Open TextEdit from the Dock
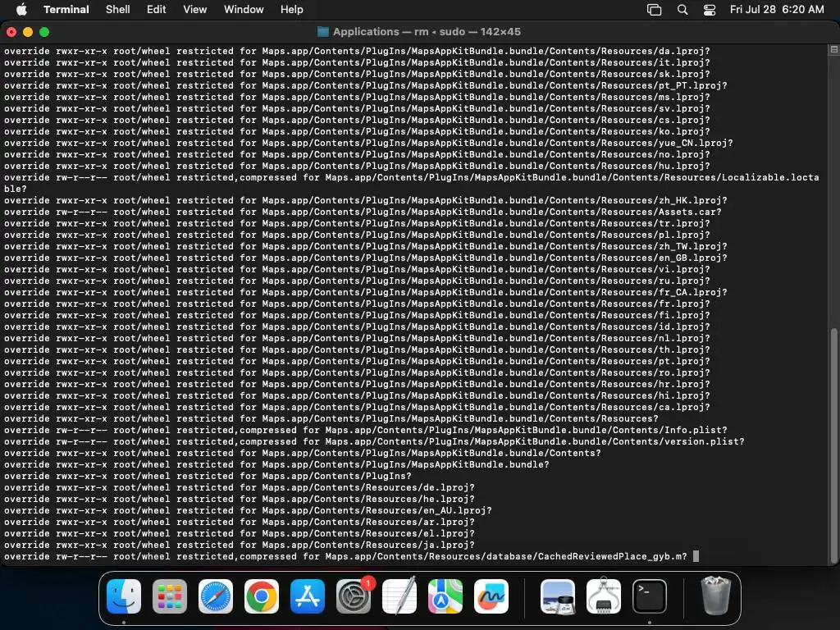The width and height of the screenshot is (840, 630). pyautogui.click(x=399, y=596)
